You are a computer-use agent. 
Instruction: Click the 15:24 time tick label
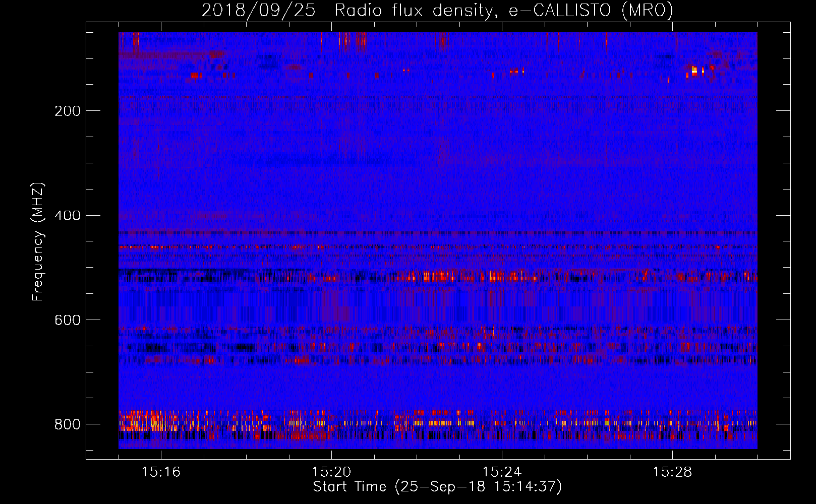[502, 472]
